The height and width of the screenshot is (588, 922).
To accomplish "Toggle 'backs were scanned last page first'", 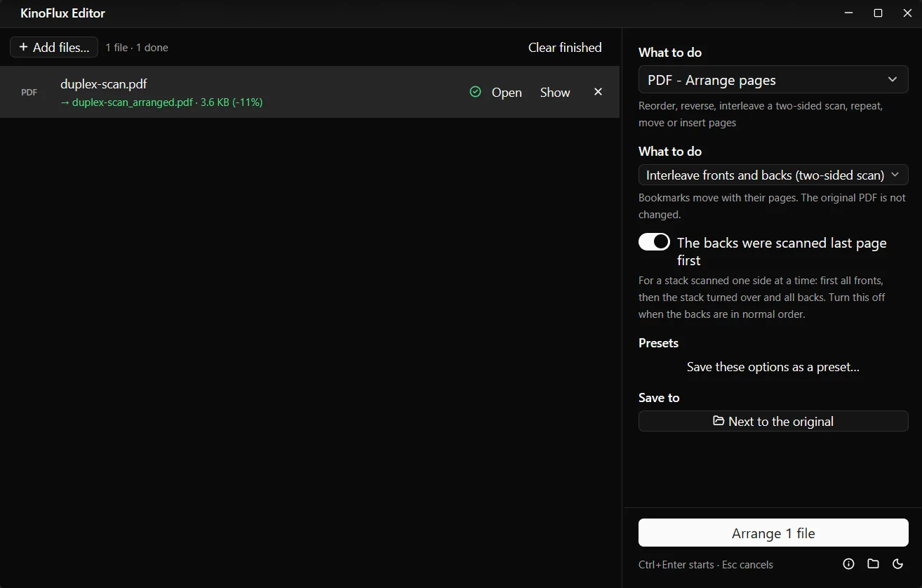I will (x=654, y=242).
